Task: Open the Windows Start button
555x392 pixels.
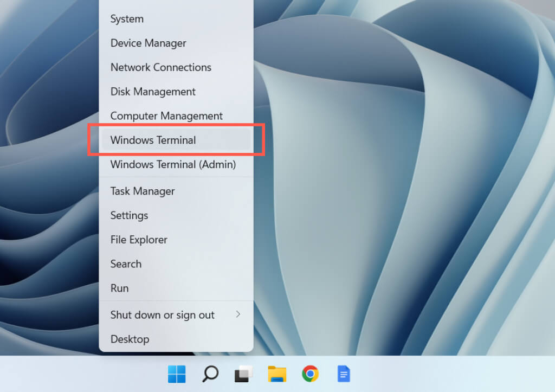Action: pos(177,374)
